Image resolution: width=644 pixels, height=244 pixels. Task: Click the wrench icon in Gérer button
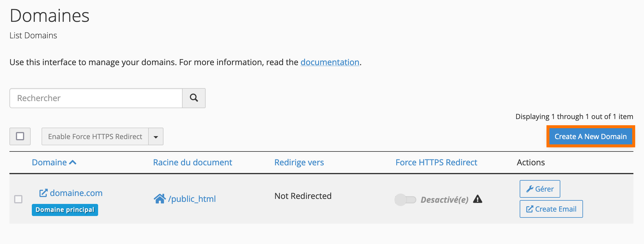pyautogui.click(x=530, y=189)
